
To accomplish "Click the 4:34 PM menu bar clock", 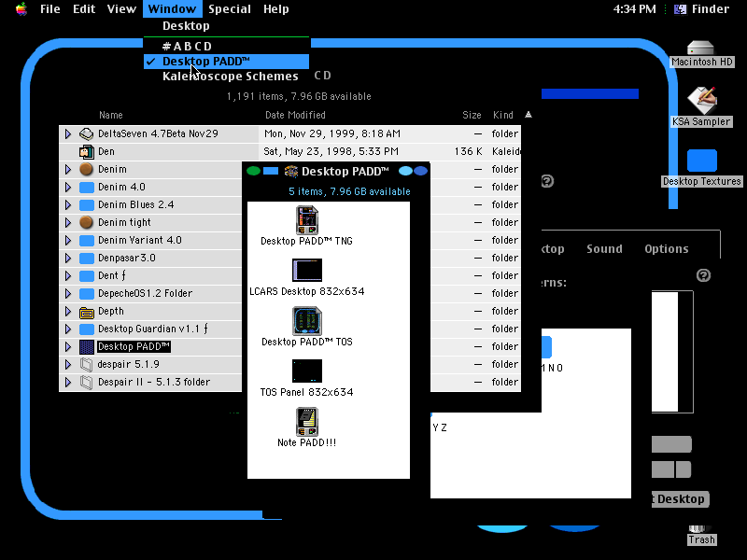I will pos(635,9).
